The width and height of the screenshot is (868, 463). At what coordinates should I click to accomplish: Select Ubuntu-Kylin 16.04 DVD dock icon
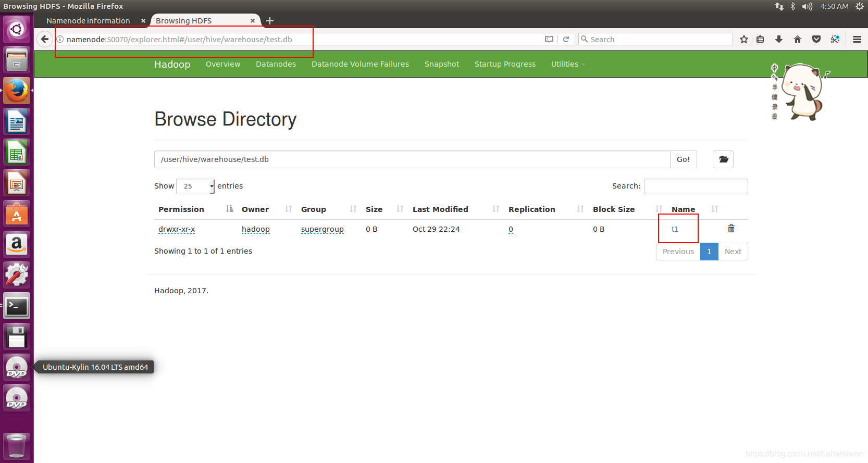coord(17,367)
